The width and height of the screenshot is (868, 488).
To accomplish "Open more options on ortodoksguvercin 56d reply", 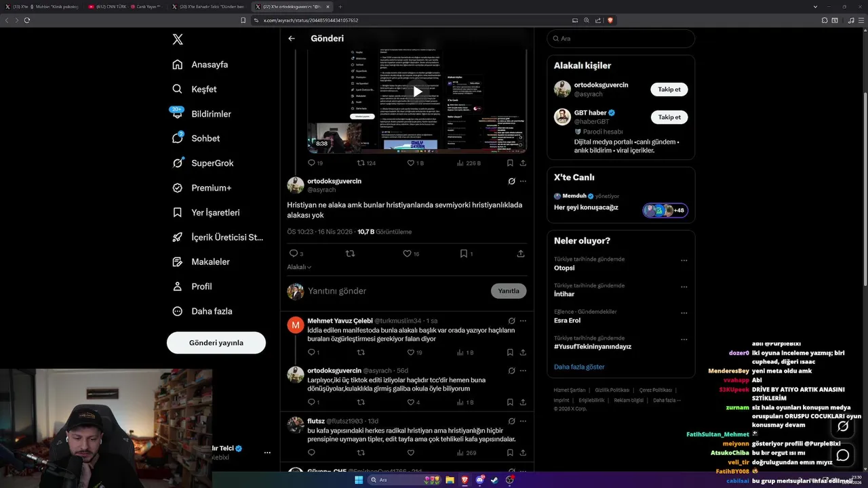I will coord(523,371).
